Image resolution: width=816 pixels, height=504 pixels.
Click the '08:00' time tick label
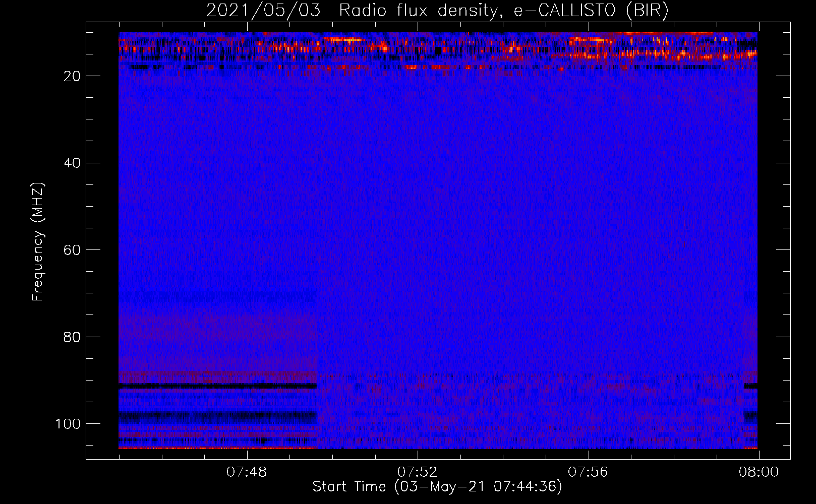[x=759, y=472]
